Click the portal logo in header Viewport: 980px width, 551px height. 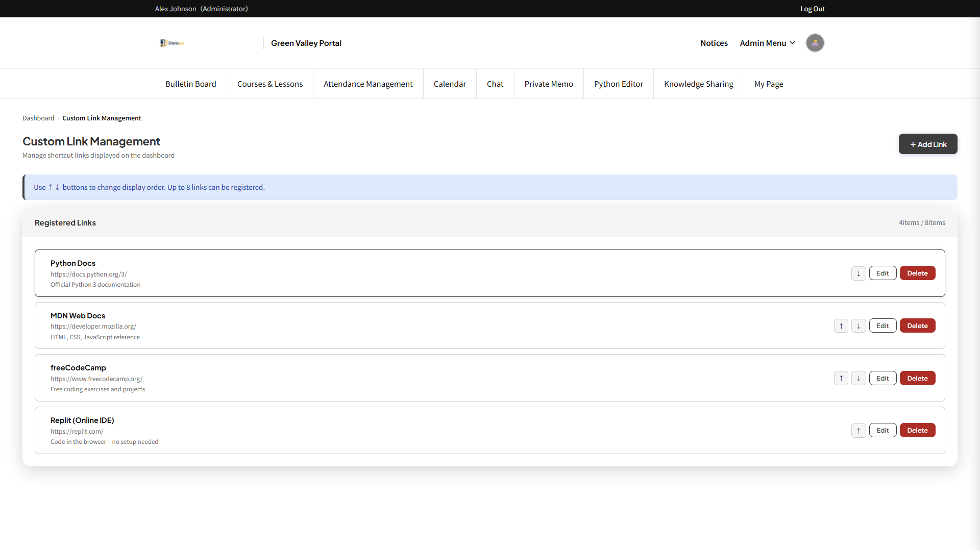tap(172, 43)
